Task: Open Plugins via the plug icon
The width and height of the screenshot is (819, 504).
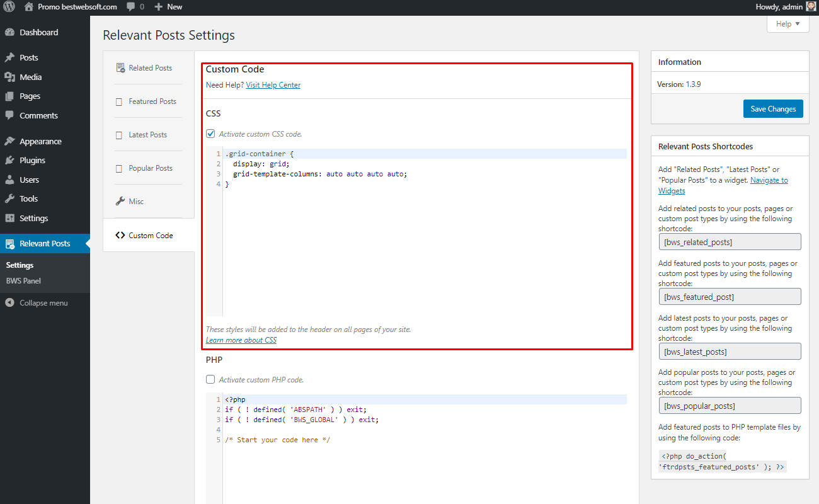Action: (9, 161)
